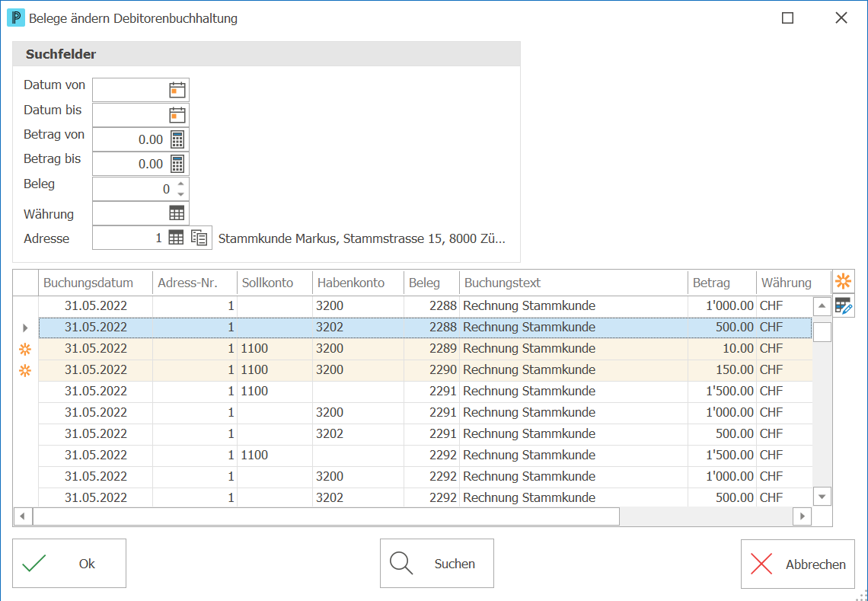Sort by the Buchungstext column header
Screen dimensions: 868x601
(x=573, y=283)
